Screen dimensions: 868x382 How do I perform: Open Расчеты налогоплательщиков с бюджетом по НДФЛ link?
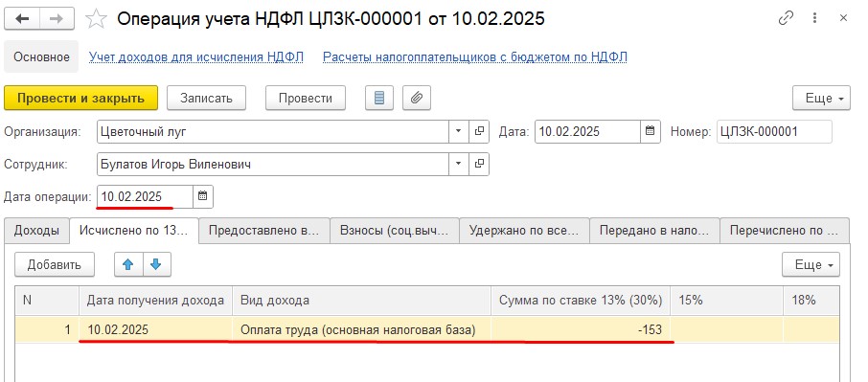(475, 56)
